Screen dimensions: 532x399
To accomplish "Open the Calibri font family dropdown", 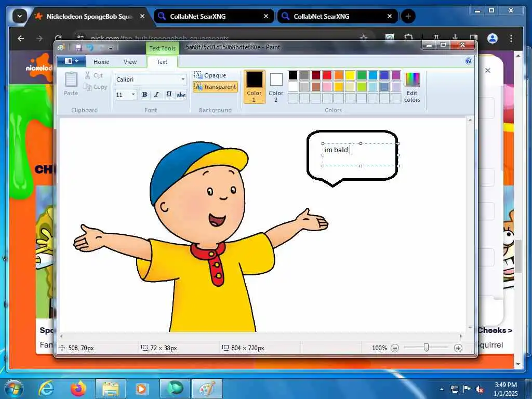I will pyautogui.click(x=183, y=79).
